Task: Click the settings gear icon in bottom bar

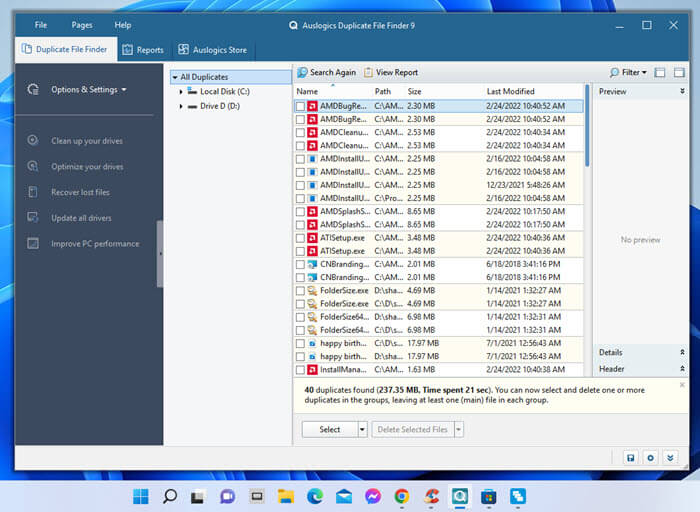Action: click(650, 458)
